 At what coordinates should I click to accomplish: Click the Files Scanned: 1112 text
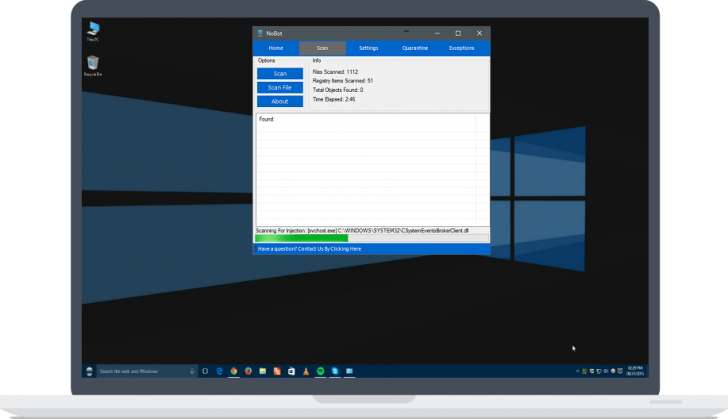tap(335, 72)
